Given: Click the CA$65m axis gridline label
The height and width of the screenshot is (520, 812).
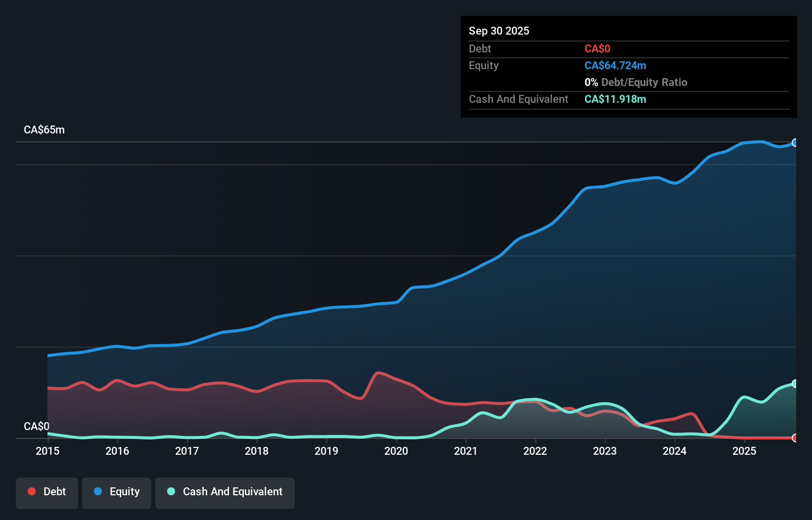Looking at the screenshot, I should [x=44, y=130].
